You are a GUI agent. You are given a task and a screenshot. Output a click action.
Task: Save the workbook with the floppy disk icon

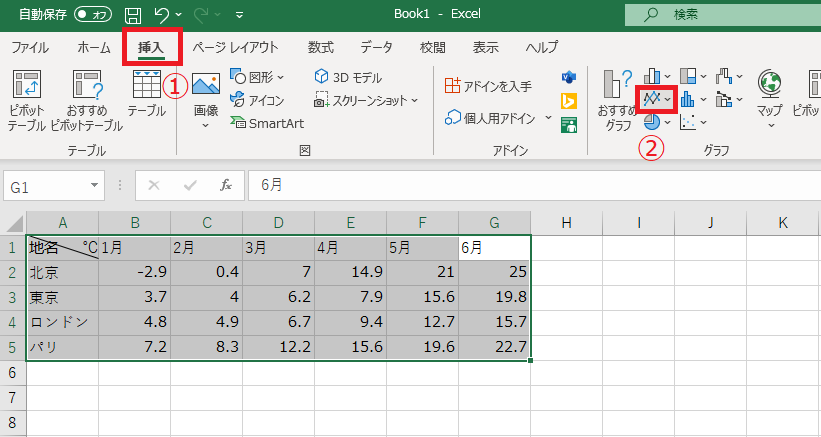[133, 15]
